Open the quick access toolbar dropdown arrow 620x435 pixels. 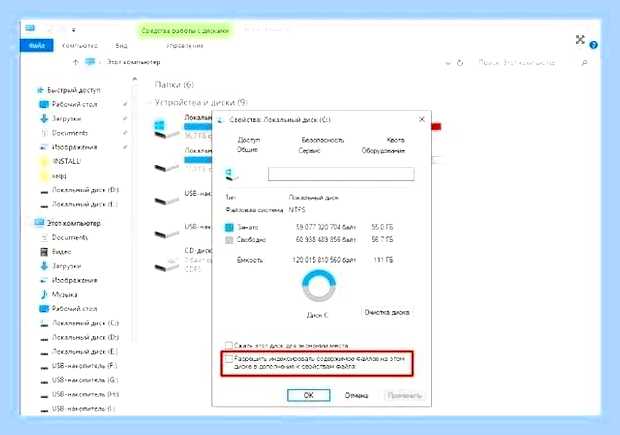click(x=74, y=30)
